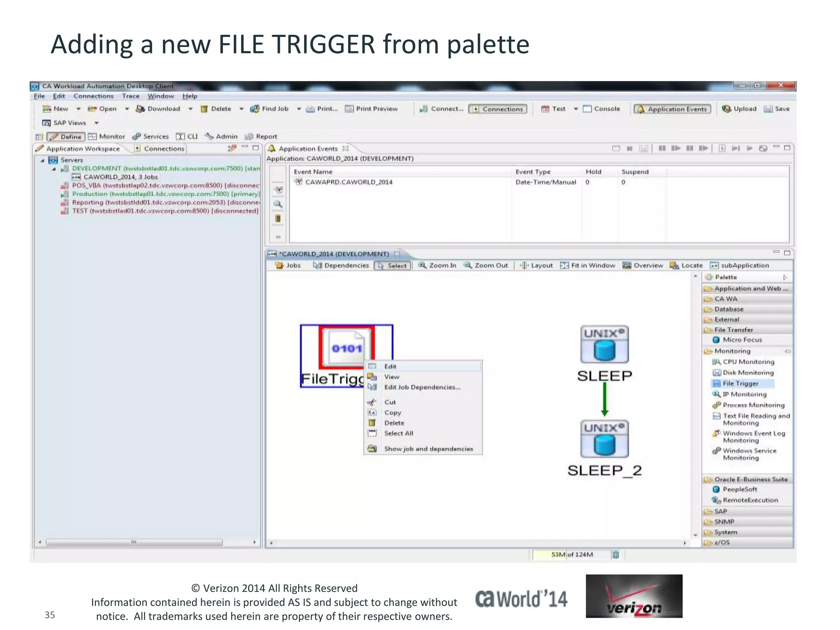The height and width of the screenshot is (630, 840).
Task: Expand the Database palette drawer
Action: point(748,309)
